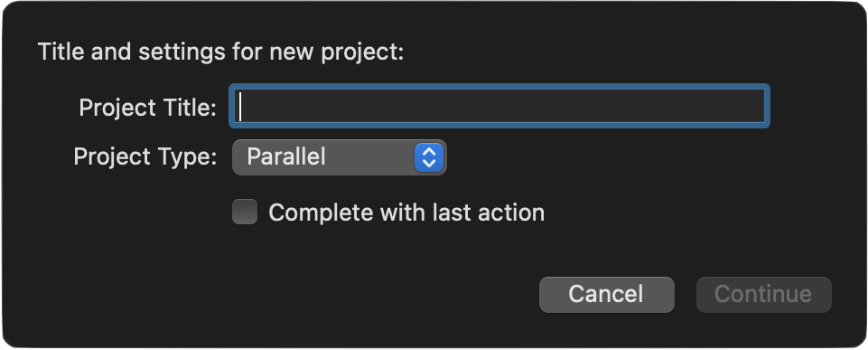Click the dimmed Continue button
868x350 pixels.
coord(763,294)
